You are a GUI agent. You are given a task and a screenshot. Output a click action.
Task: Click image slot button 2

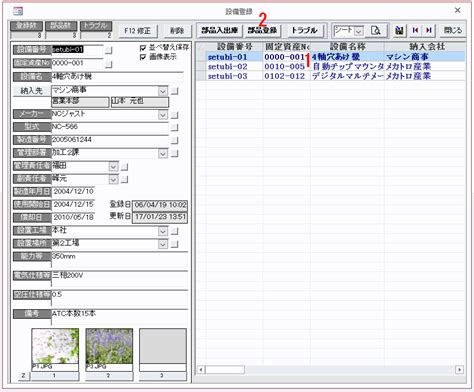(109, 376)
